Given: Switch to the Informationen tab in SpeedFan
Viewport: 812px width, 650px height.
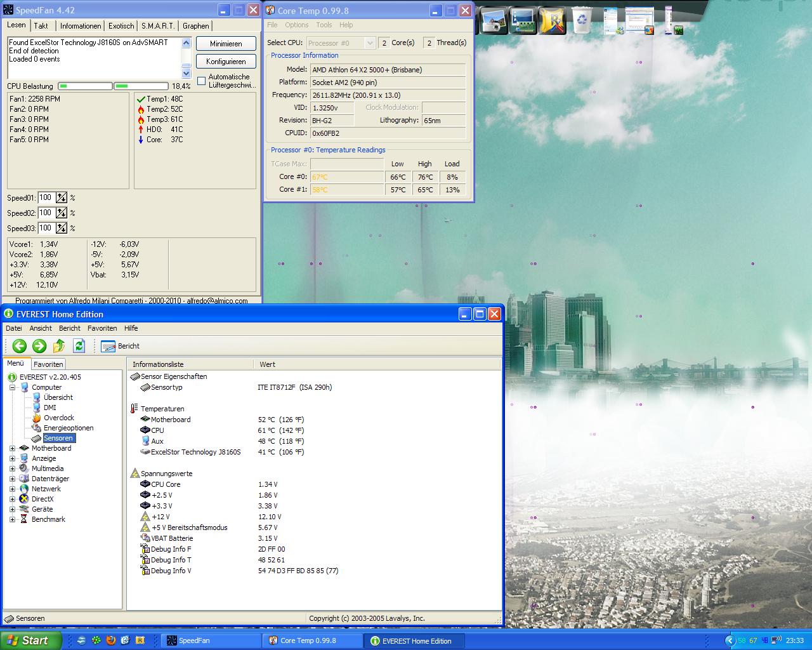Looking at the screenshot, I should 81,26.
